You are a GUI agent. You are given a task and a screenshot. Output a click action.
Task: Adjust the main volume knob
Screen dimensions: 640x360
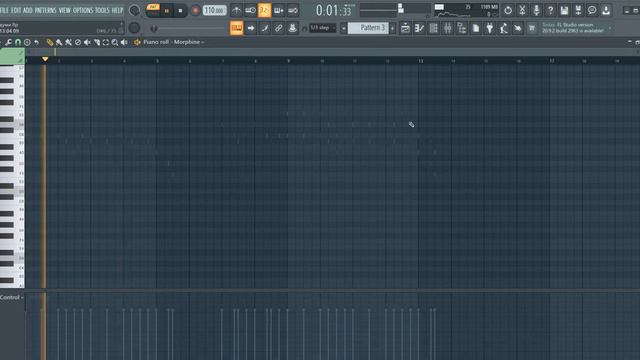point(134,11)
